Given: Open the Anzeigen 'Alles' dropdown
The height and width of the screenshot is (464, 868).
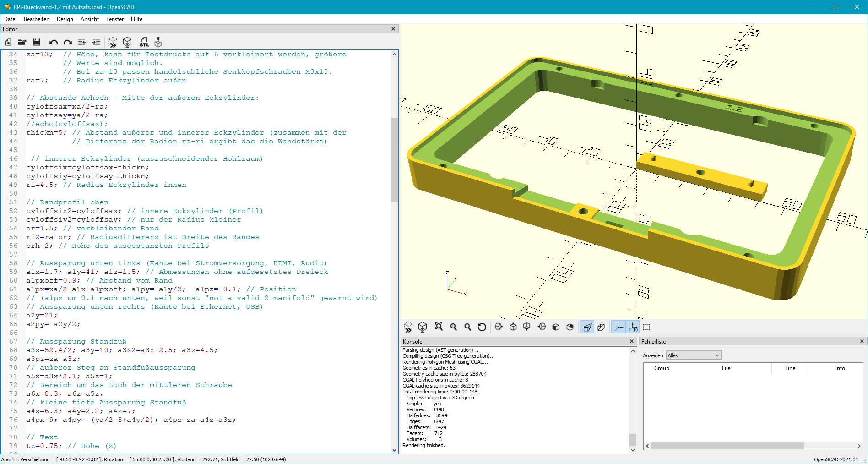Looking at the screenshot, I should pos(694,355).
